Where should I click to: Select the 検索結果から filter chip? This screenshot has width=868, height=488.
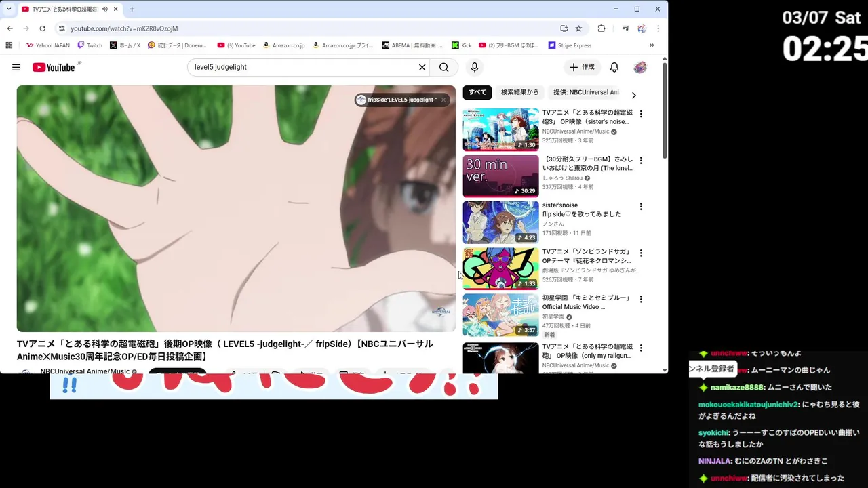coord(520,93)
